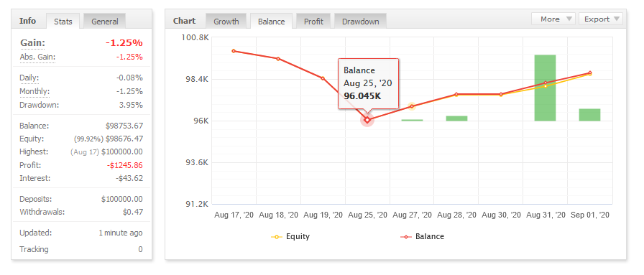The width and height of the screenshot is (644, 275).
Task: Click the Tracking value 0
Action: pyautogui.click(x=140, y=249)
